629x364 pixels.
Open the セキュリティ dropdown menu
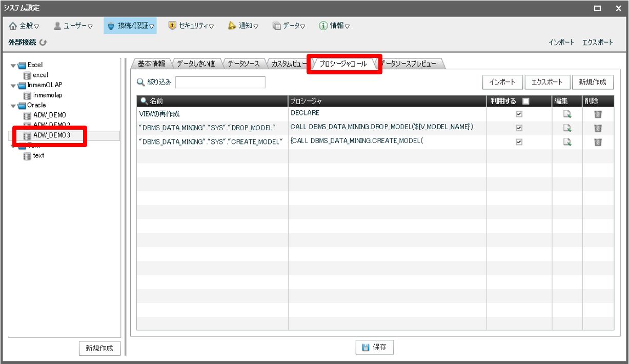[x=191, y=26]
